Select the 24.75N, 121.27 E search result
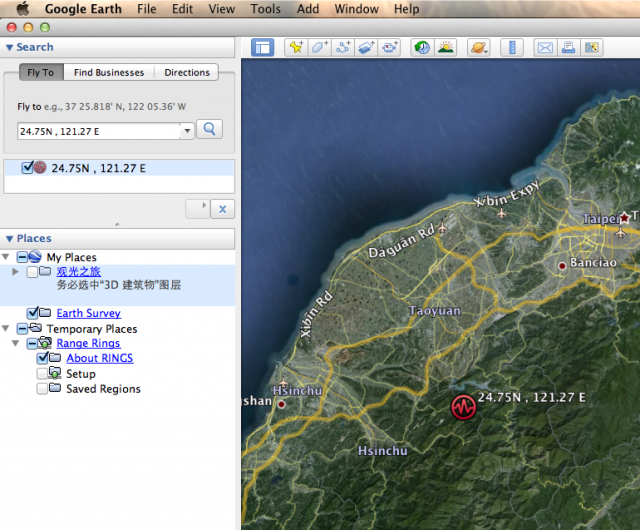This screenshot has width=640, height=530. point(119,168)
